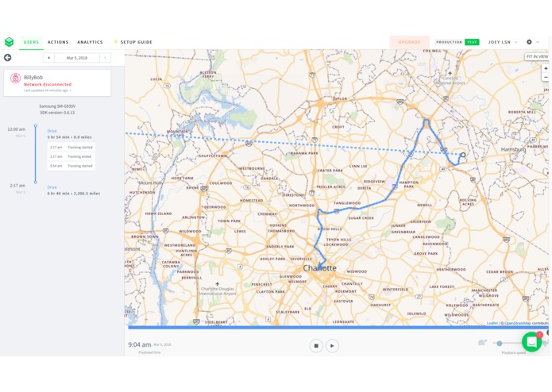
Task: Go back with the circled arrow icon
Action: [x=7, y=58]
